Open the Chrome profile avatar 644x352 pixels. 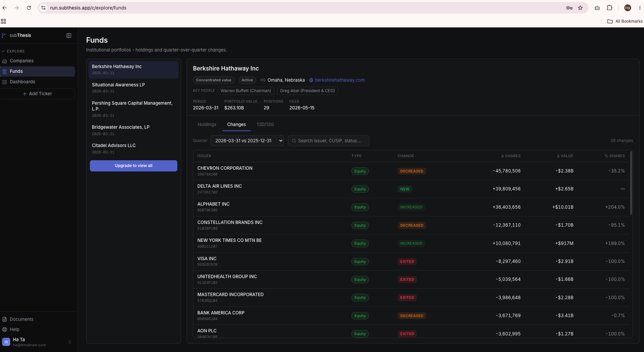click(628, 8)
